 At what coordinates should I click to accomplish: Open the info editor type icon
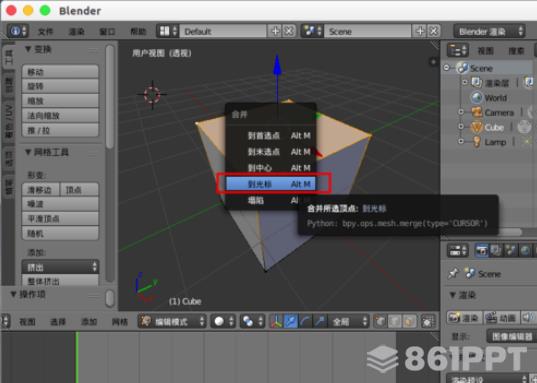click(17, 31)
